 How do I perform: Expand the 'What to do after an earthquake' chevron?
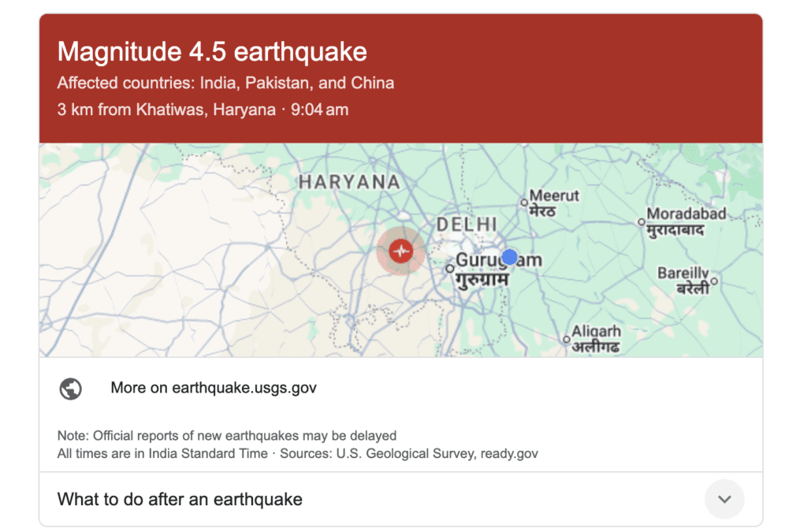723,499
